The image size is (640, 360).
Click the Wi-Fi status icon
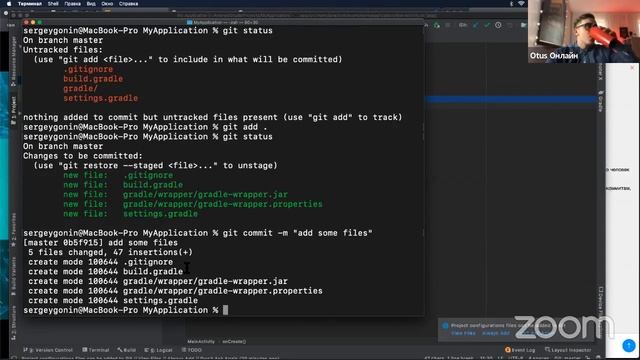[x=521, y=4]
